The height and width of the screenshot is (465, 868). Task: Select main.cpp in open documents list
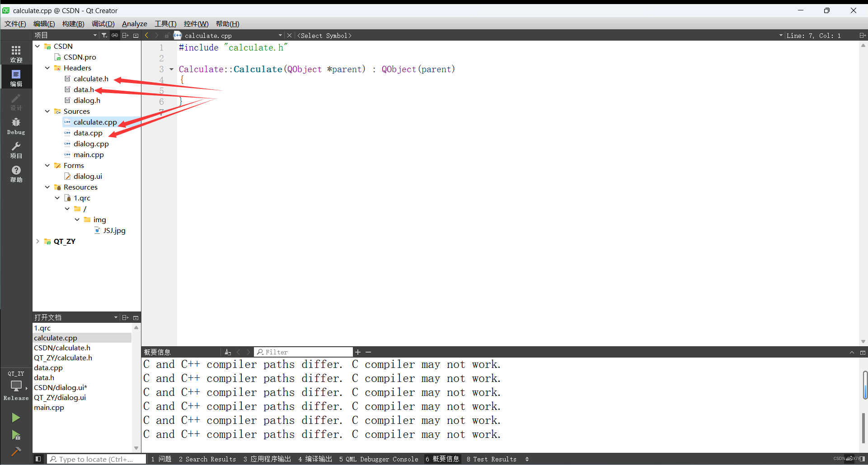click(x=49, y=407)
